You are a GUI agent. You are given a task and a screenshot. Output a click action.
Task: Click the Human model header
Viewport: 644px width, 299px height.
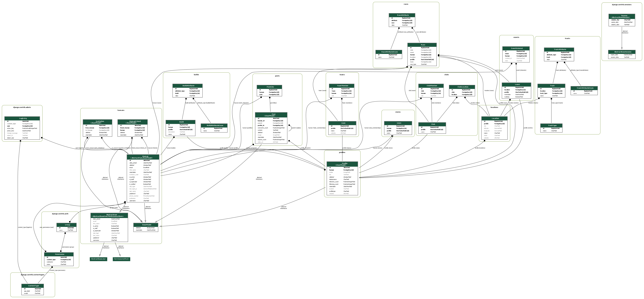pyautogui.click(x=143, y=157)
